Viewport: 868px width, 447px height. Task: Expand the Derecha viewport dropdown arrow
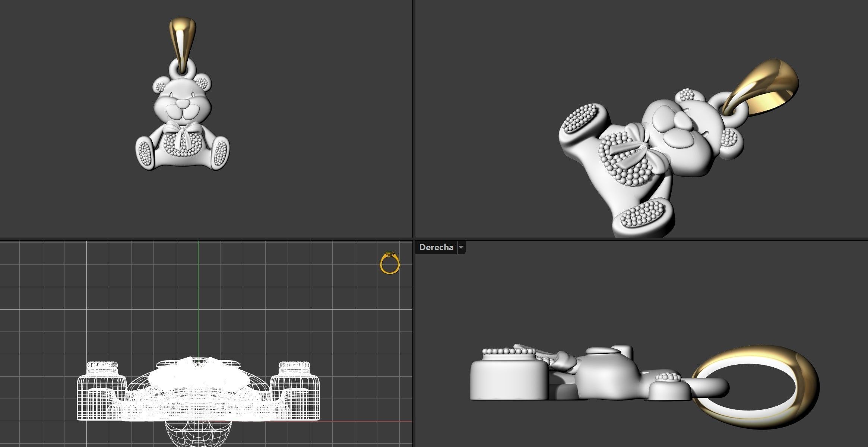click(461, 247)
